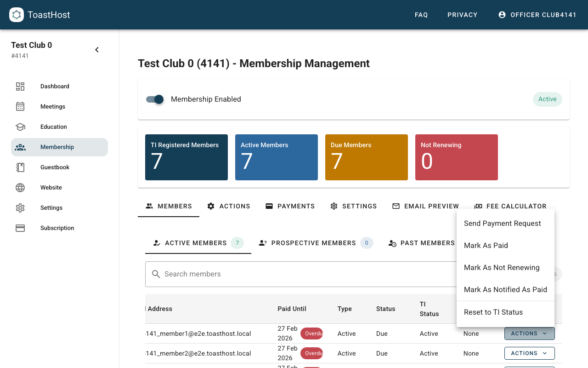Click the Membership people icon in sidebar
Image resolution: width=588 pixels, height=368 pixels.
[20, 147]
